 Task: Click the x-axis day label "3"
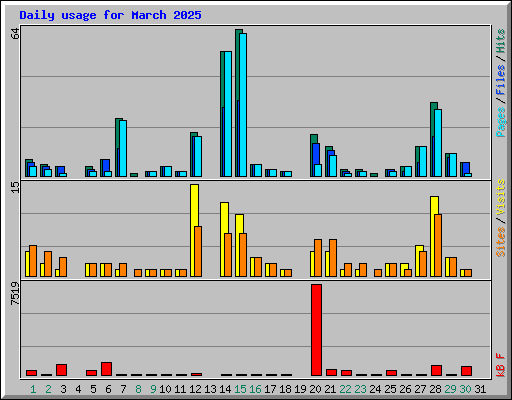(x=63, y=389)
